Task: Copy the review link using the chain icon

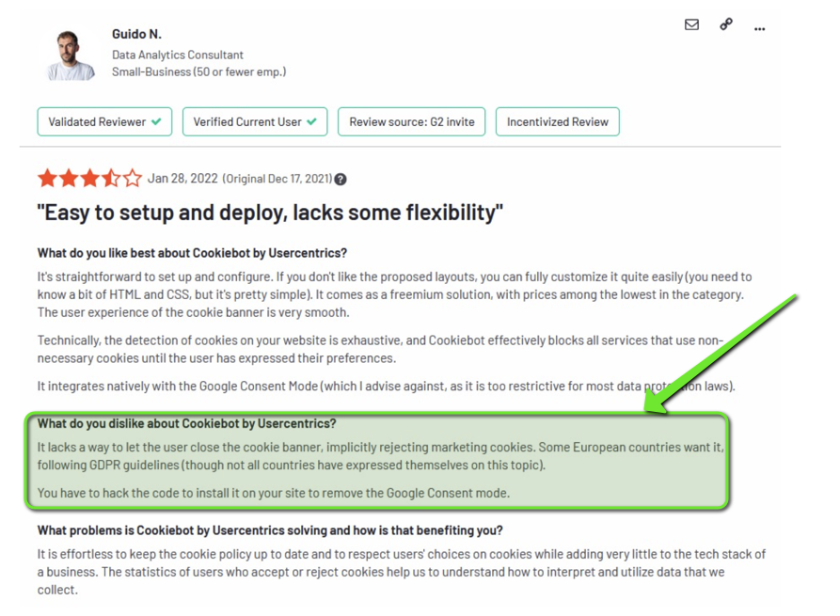Action: (723, 25)
